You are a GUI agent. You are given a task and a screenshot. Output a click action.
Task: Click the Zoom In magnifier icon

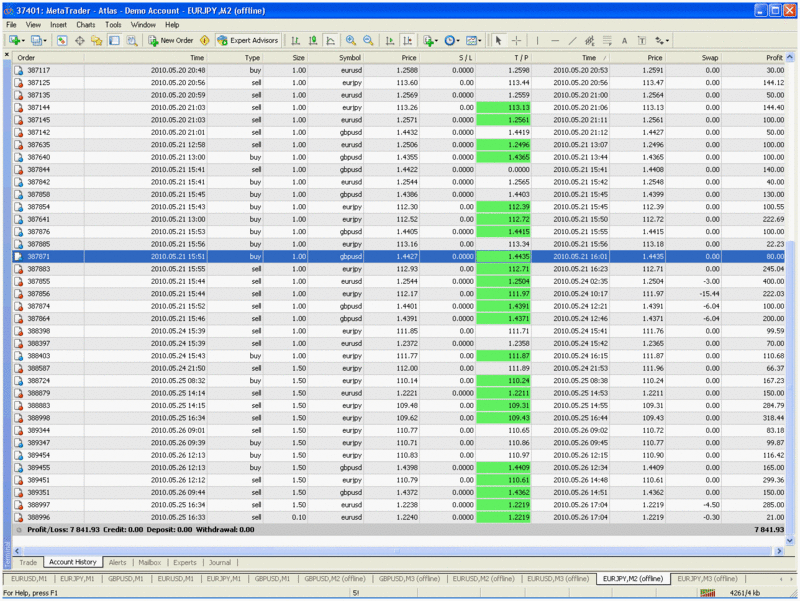(x=351, y=41)
